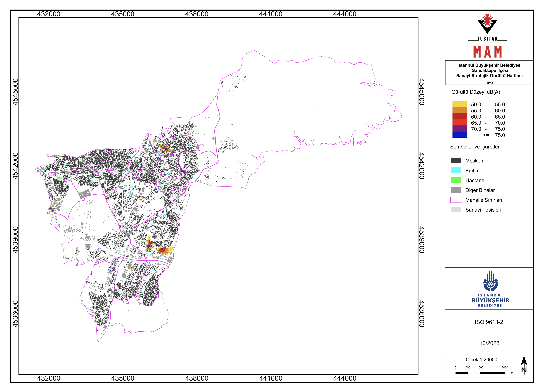Click the 'Mesken' legend label
The width and height of the screenshot is (543, 392).
(x=474, y=161)
